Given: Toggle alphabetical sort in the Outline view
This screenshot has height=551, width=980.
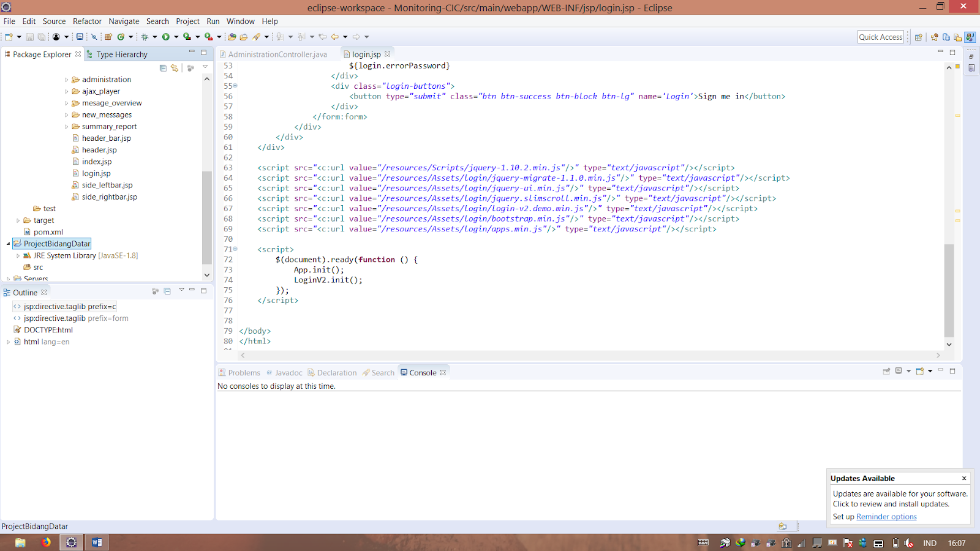Looking at the screenshot, I should (155, 292).
